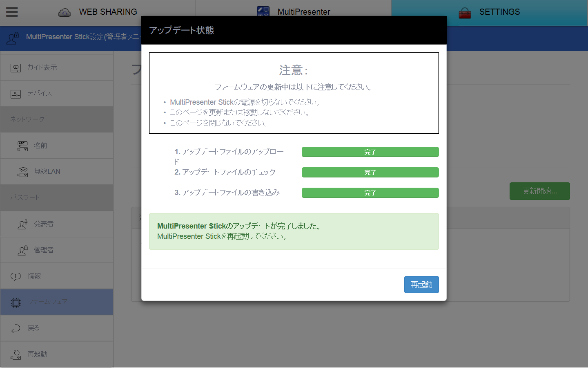Click the 更新開始 start update button
The width and height of the screenshot is (588, 368).
point(539,191)
